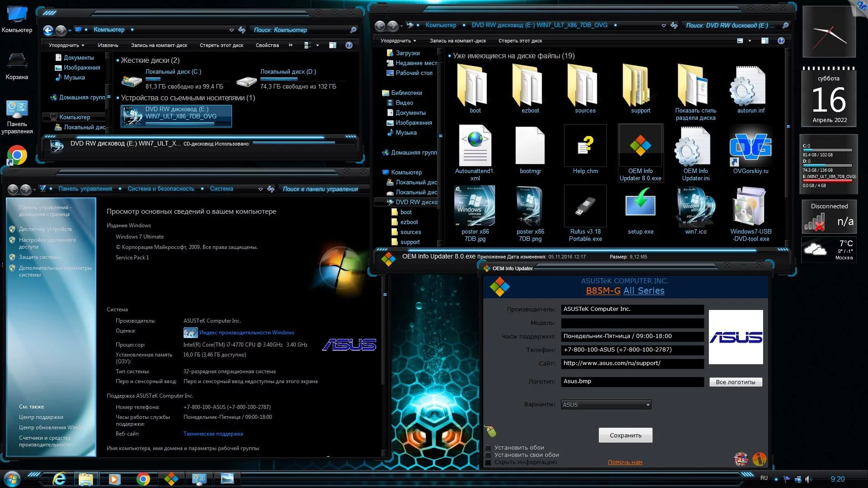Click the Извлечь toolbar item

108,45
